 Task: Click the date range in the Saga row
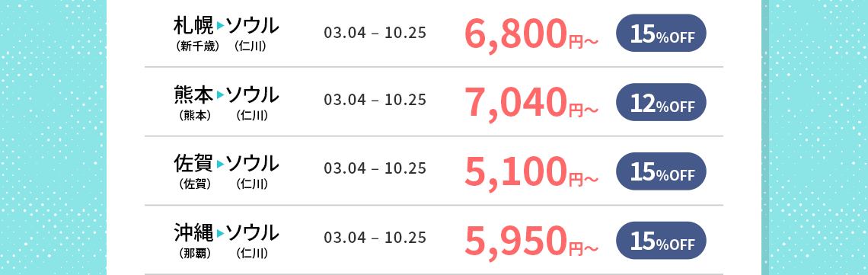pos(375,168)
